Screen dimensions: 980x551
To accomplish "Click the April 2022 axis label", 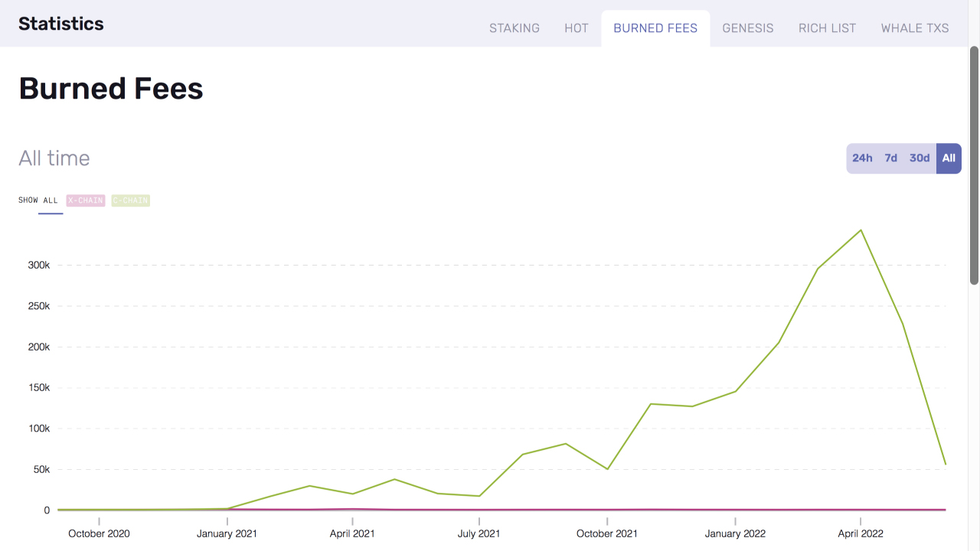I will pos(861,533).
